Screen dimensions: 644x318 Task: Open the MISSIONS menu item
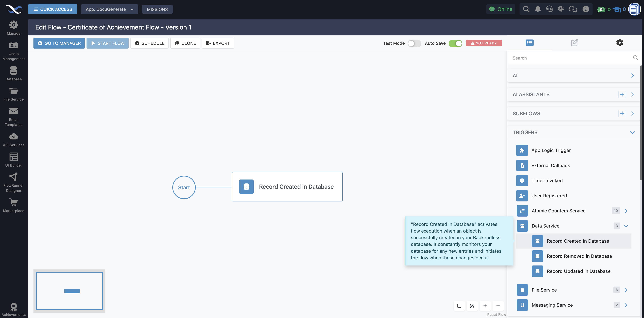[157, 9]
